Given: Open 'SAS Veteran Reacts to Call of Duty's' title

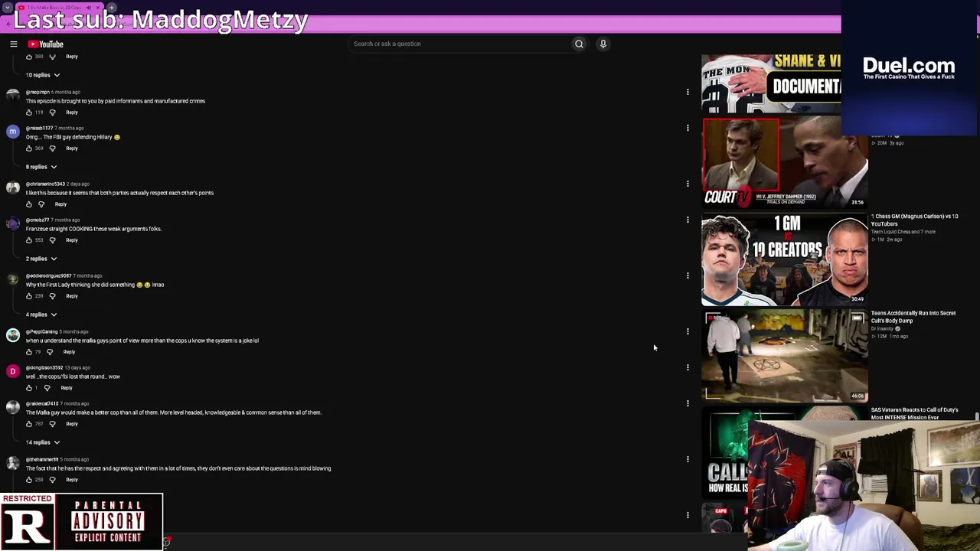Looking at the screenshot, I should (x=916, y=413).
